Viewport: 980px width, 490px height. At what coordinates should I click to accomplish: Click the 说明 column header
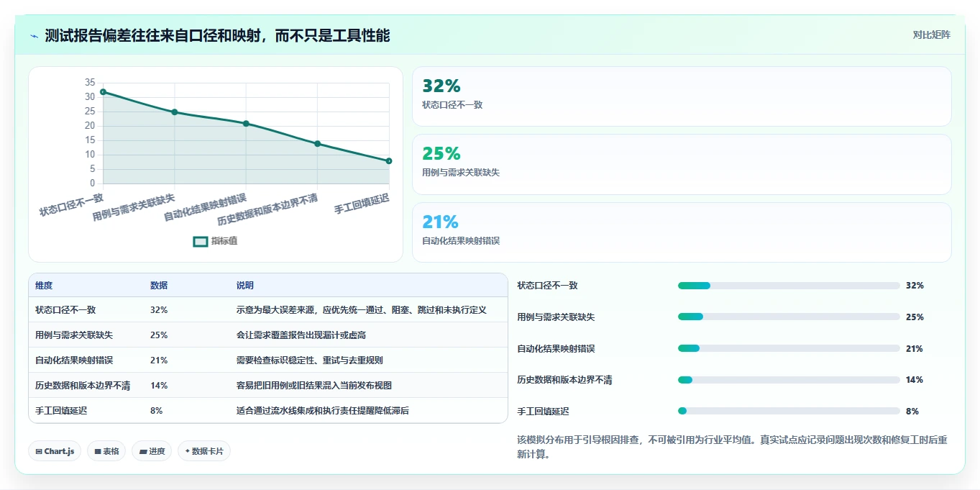(x=245, y=286)
